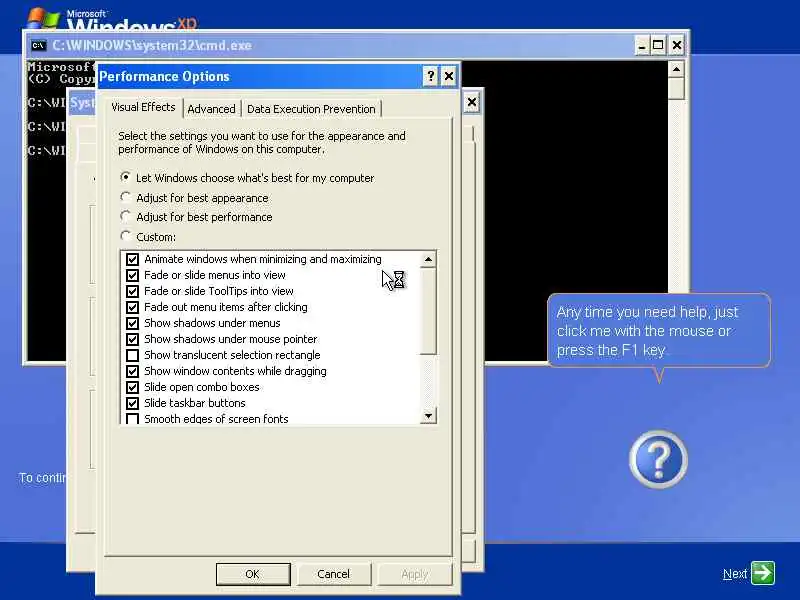
Task: Click the green Next arrow icon
Action: 763,572
